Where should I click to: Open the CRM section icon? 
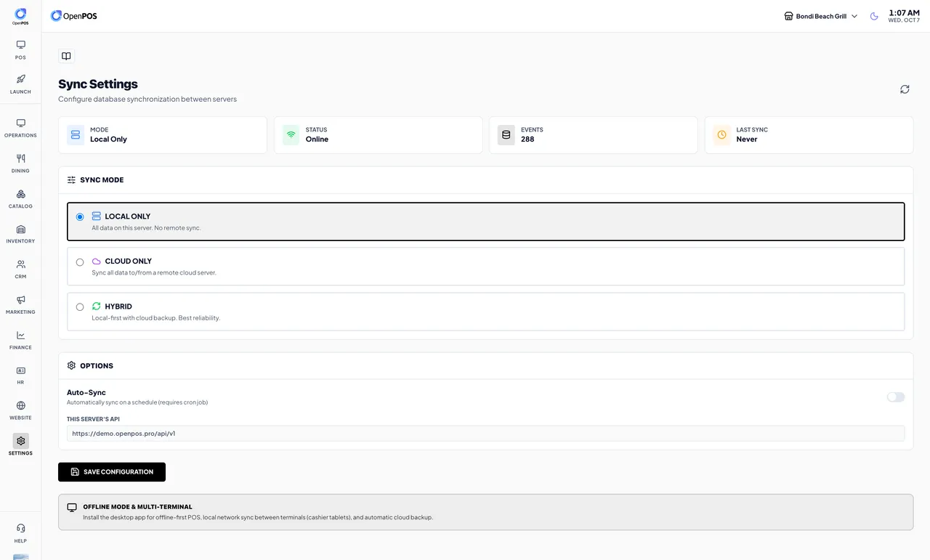[20, 264]
